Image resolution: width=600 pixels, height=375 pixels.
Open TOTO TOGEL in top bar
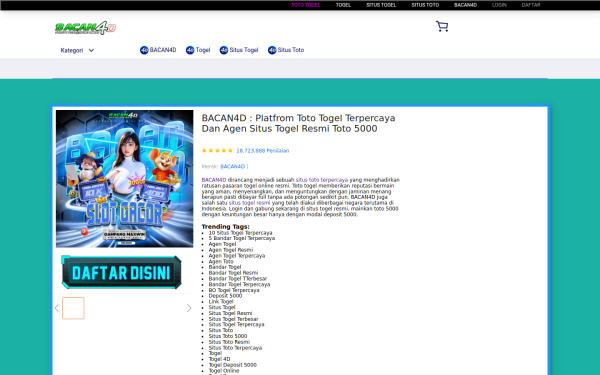coord(305,5)
